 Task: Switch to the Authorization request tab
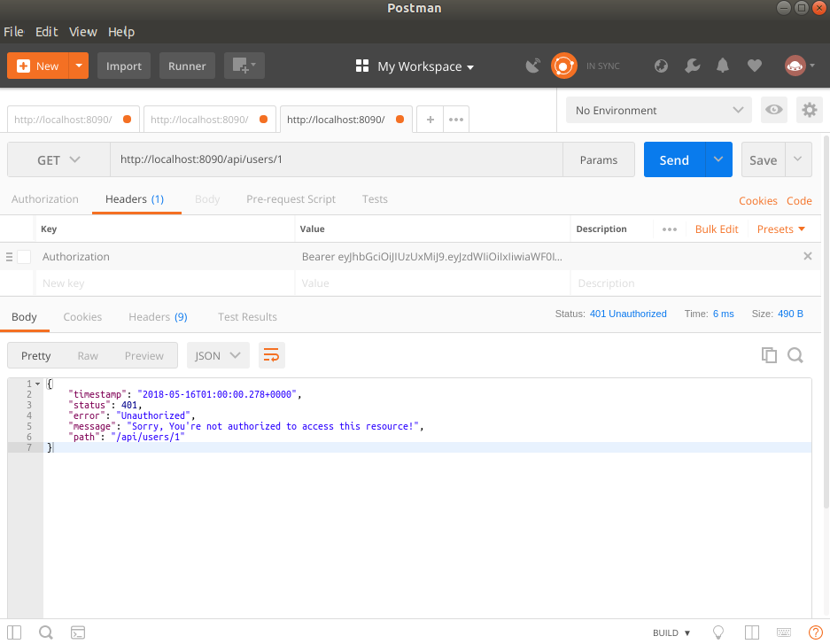pos(45,199)
